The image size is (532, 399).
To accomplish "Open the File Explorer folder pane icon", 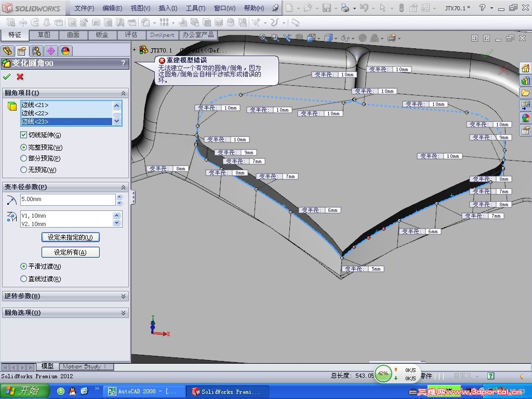I will (x=526, y=92).
